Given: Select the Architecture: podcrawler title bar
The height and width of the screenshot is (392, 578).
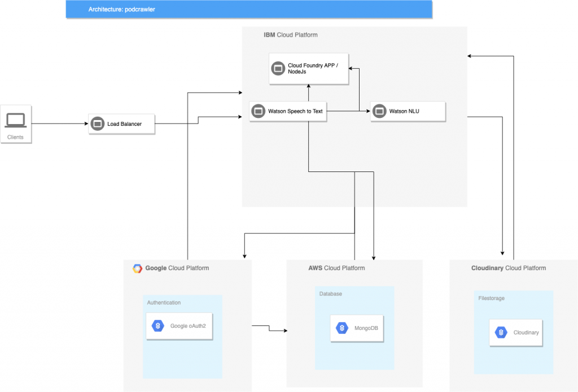Looking at the screenshot, I should (248, 10).
